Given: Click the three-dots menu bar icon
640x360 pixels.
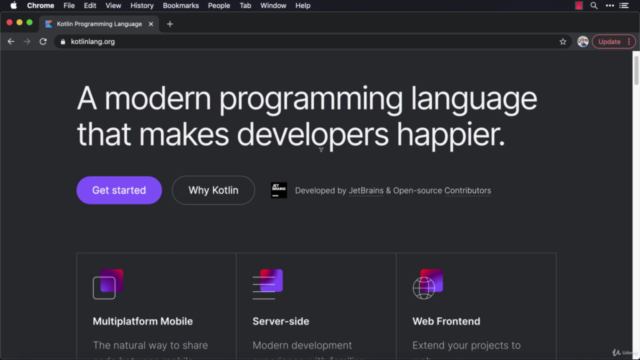Looking at the screenshot, I should 610,6.
